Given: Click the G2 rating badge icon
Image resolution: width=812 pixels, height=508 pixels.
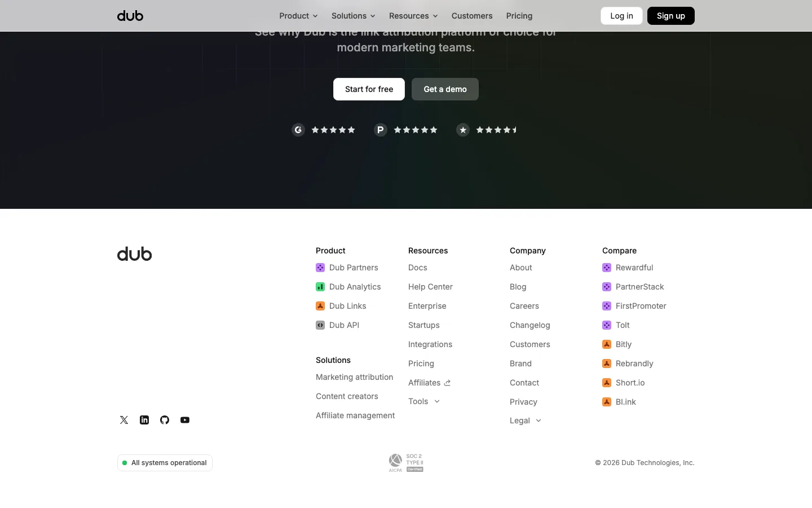Looking at the screenshot, I should 298,130.
